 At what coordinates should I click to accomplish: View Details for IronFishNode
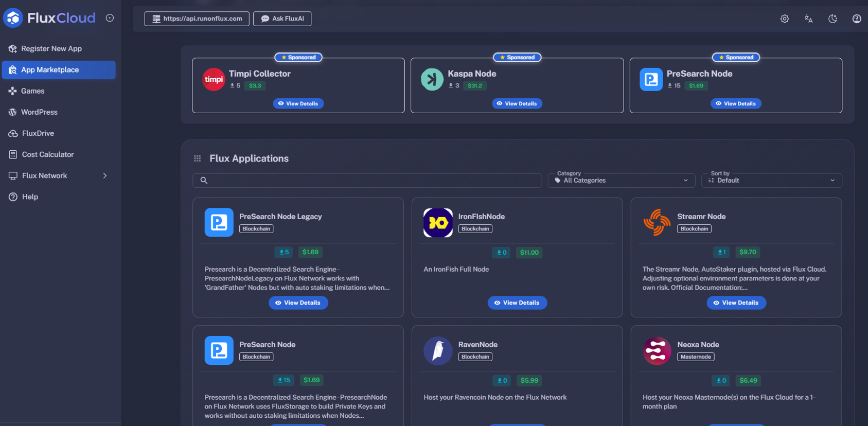[x=517, y=303]
